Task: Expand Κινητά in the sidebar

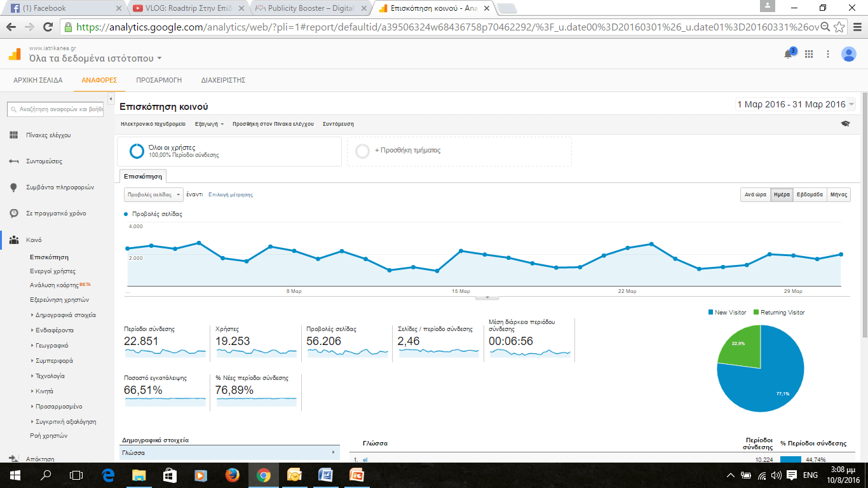Action: [43, 391]
